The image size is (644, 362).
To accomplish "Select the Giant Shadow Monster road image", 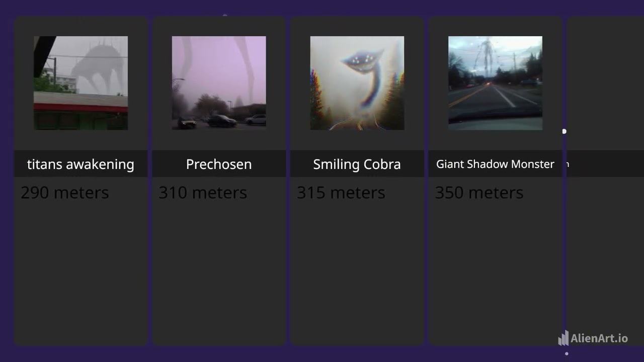I will (495, 83).
